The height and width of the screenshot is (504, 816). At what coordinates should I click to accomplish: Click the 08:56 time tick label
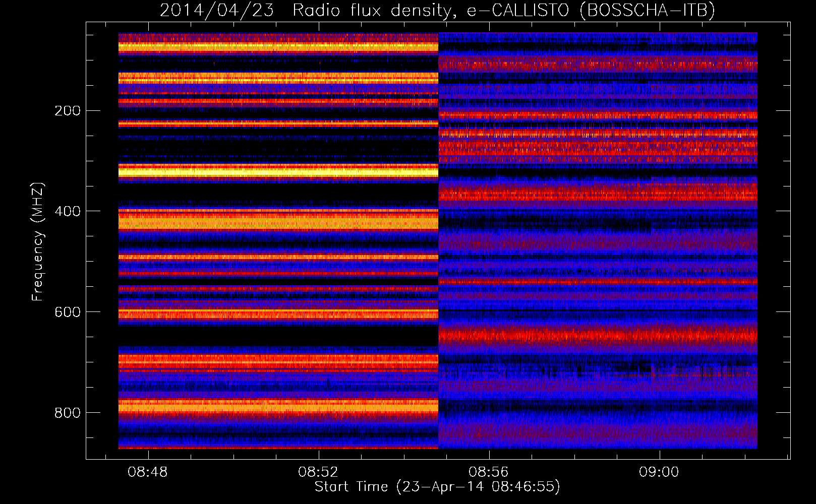pyautogui.click(x=489, y=472)
